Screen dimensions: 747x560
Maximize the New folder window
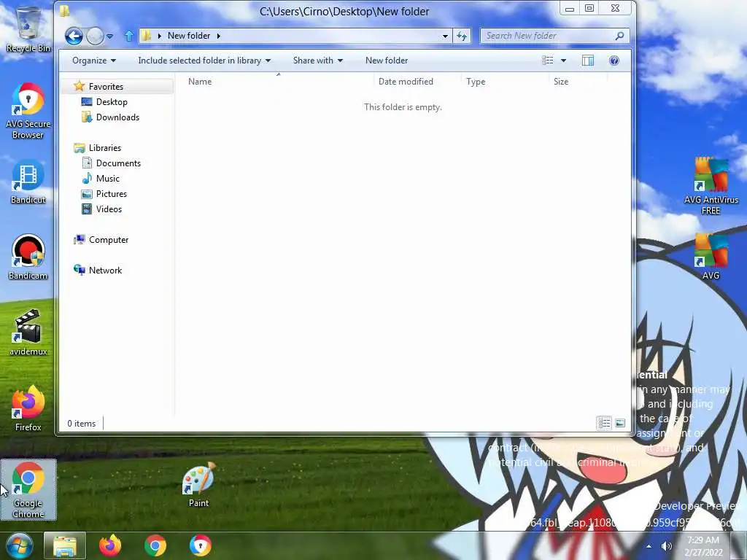click(x=589, y=8)
